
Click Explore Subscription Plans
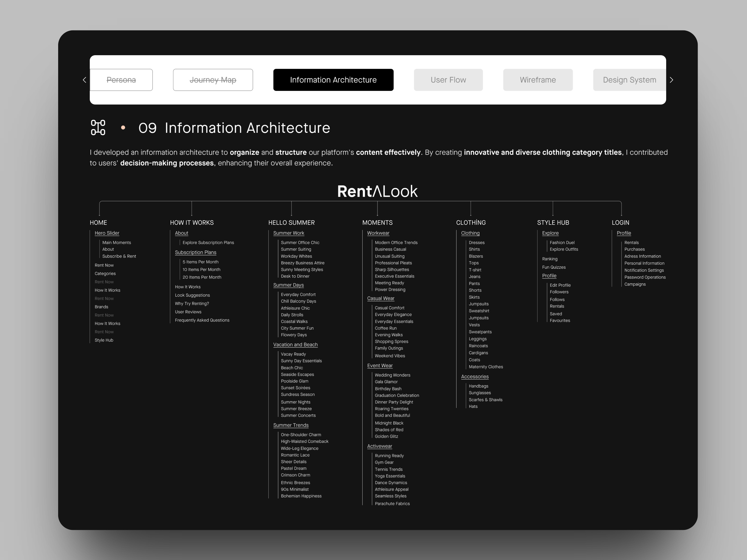pos(208,243)
